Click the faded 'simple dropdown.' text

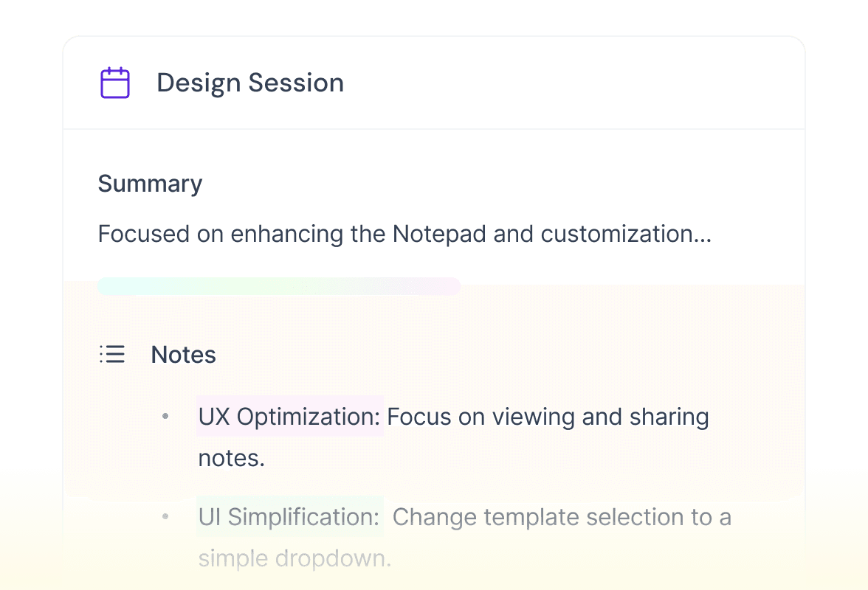(294, 558)
